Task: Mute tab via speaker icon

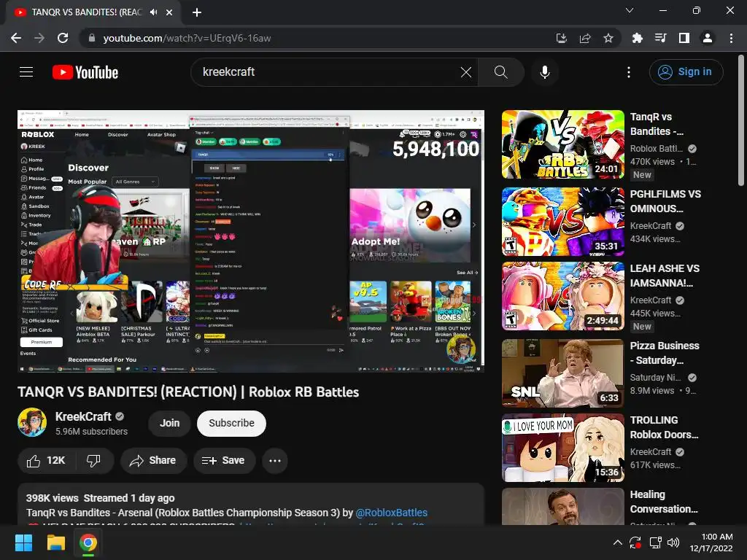Action: (x=153, y=12)
